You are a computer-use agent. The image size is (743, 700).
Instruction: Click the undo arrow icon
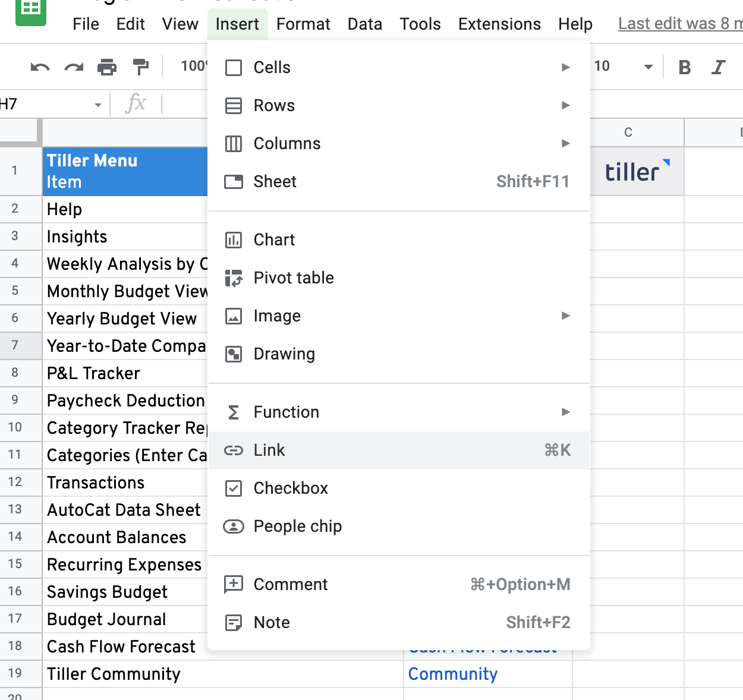pos(40,67)
